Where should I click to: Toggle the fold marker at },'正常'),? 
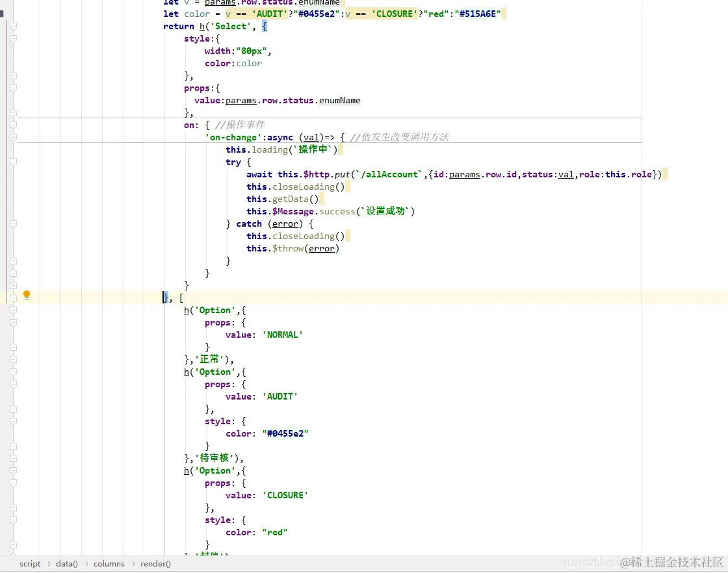click(x=14, y=359)
